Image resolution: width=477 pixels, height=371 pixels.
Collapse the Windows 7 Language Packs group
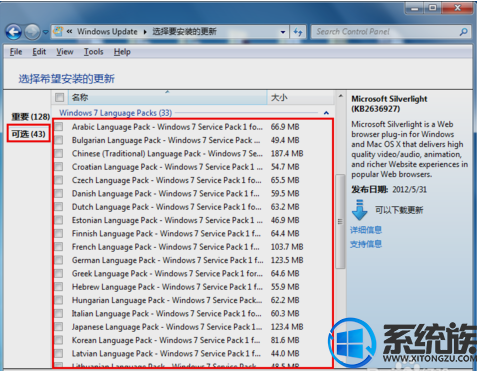point(326,113)
